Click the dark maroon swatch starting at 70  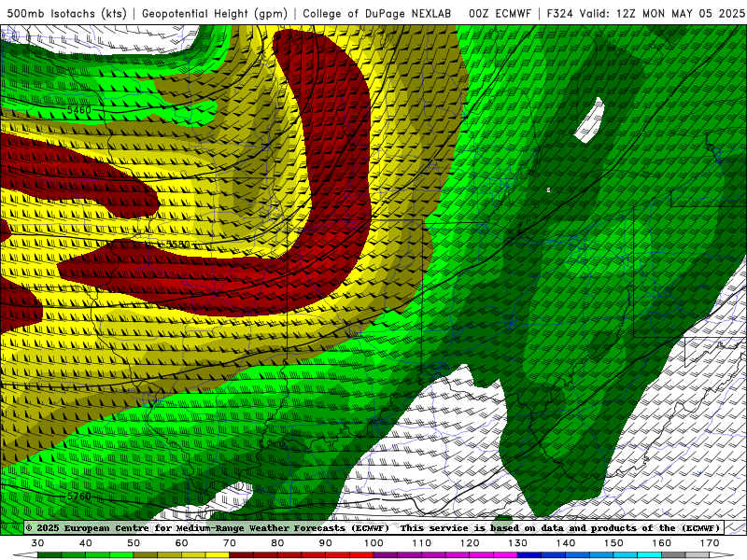pyautogui.click(x=242, y=555)
